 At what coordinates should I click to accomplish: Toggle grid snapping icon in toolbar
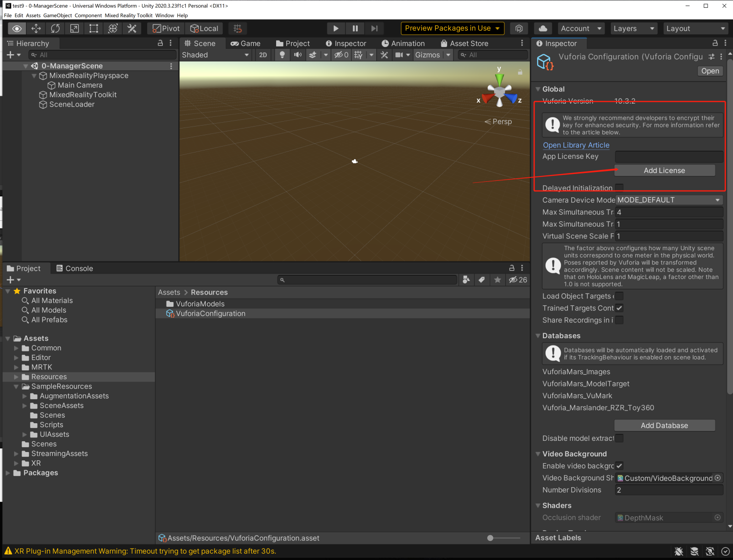point(237,28)
